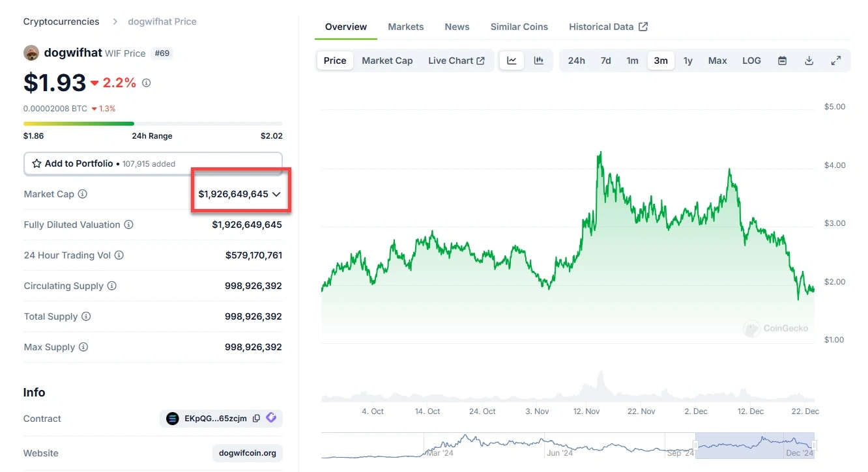The image size is (868, 472).
Task: Select the 1y time range
Action: [x=688, y=61]
